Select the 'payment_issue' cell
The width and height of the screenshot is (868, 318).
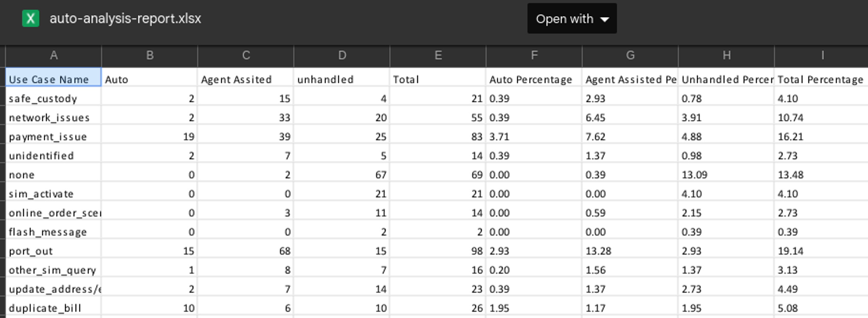(x=53, y=137)
